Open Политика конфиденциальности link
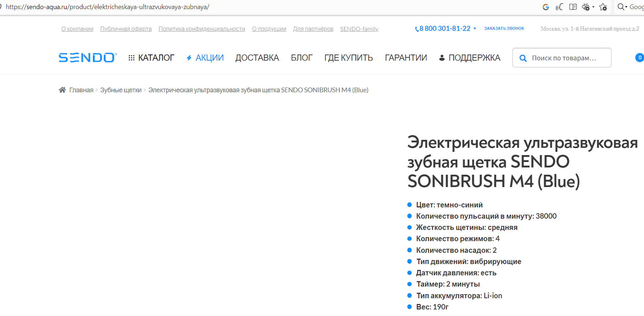 pyautogui.click(x=202, y=29)
